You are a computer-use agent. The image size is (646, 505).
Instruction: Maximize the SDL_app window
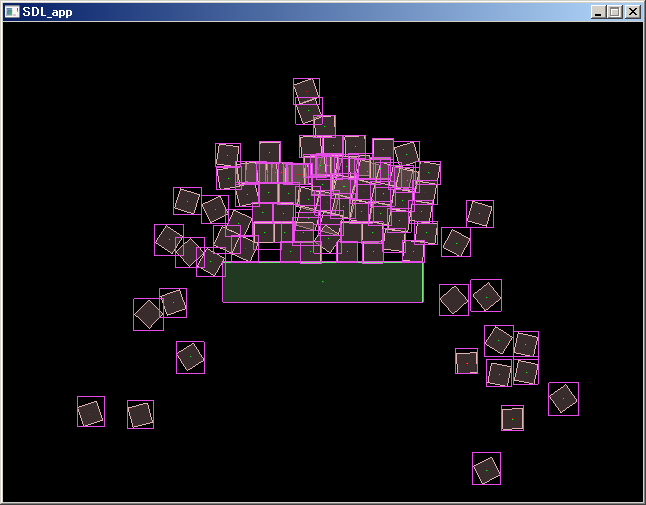pyautogui.click(x=615, y=12)
